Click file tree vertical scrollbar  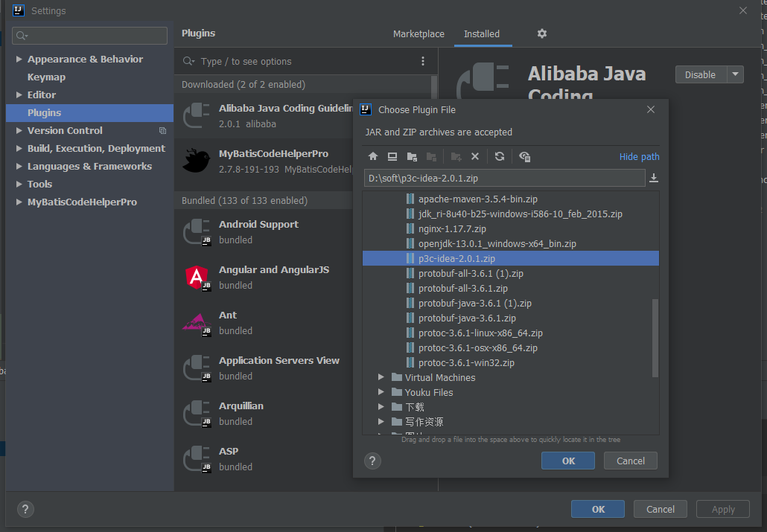click(x=655, y=339)
